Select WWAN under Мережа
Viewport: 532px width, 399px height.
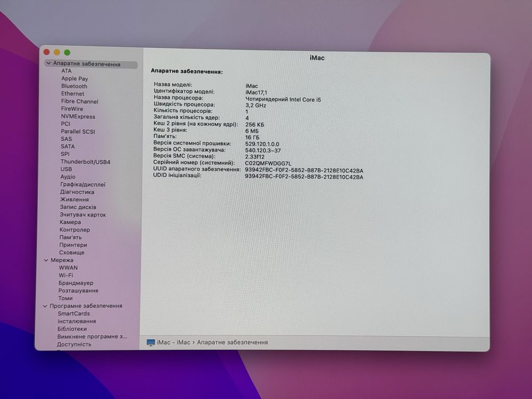coord(68,268)
